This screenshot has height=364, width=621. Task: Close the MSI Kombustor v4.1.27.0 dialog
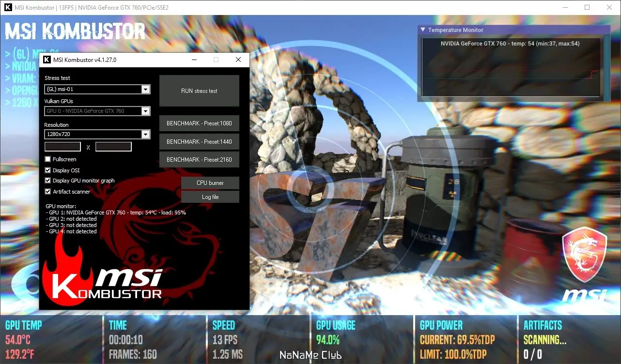tap(238, 60)
